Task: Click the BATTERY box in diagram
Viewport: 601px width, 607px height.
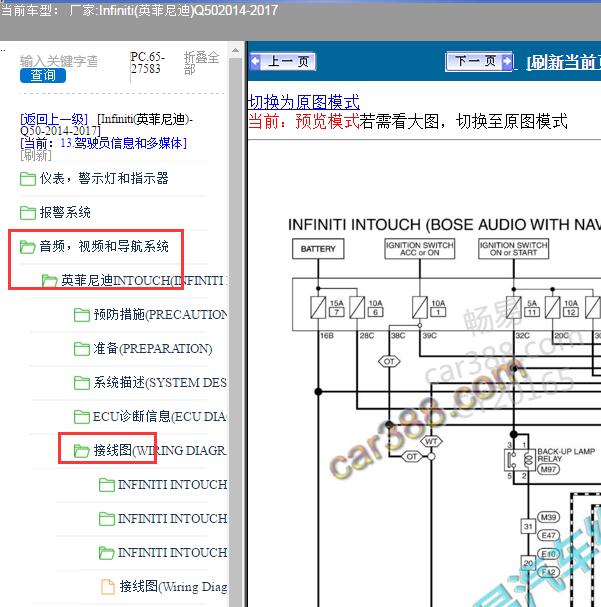Action: click(x=318, y=249)
